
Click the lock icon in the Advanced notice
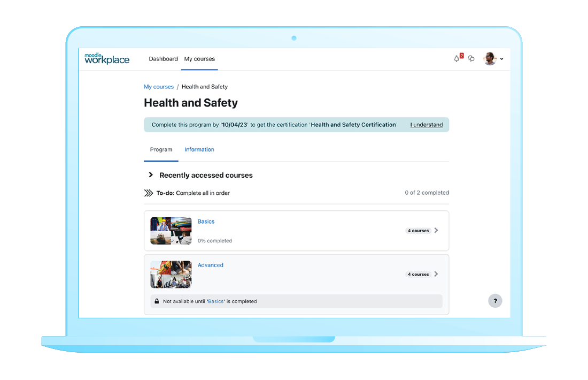click(x=157, y=301)
